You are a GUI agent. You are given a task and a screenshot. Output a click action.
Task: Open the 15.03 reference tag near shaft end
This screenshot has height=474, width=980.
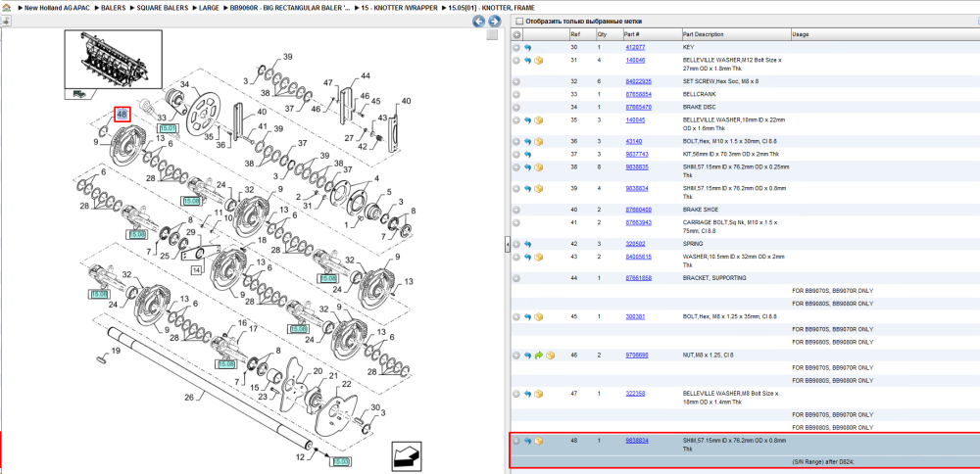pyautogui.click(x=341, y=461)
